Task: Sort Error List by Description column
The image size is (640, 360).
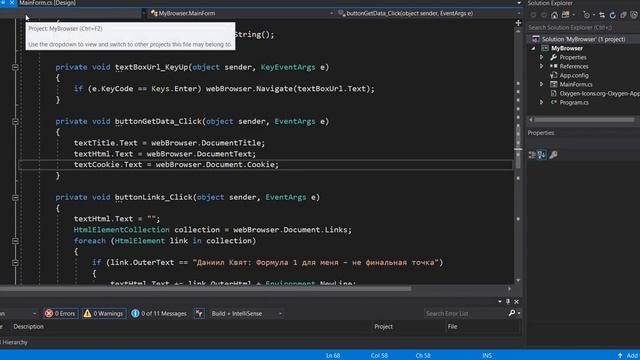Action: (28, 327)
